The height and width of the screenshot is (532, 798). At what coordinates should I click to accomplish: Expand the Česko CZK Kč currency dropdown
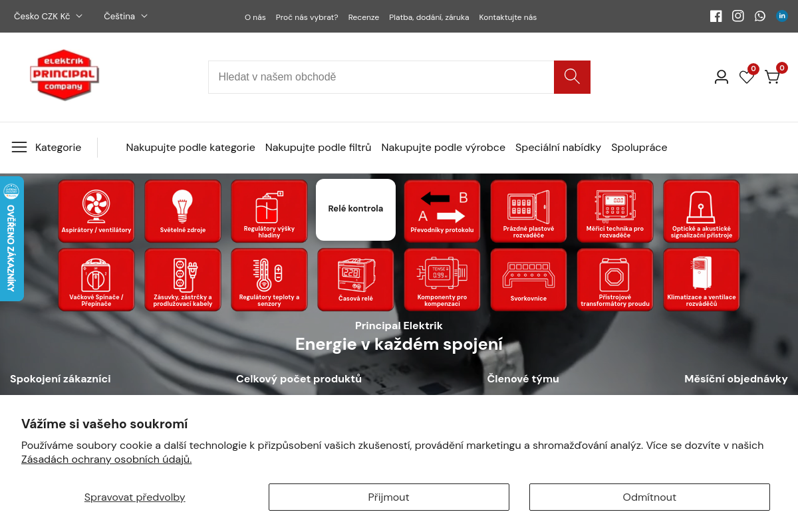click(48, 16)
